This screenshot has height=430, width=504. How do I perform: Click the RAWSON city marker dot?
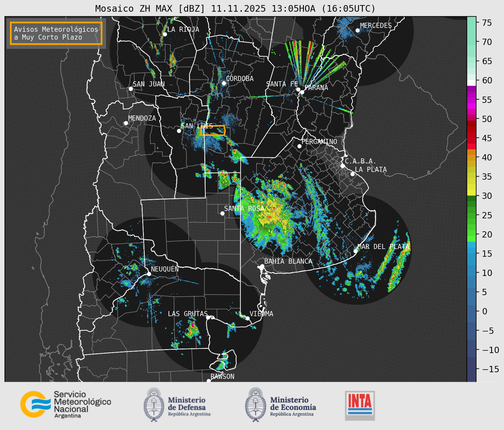(x=209, y=381)
